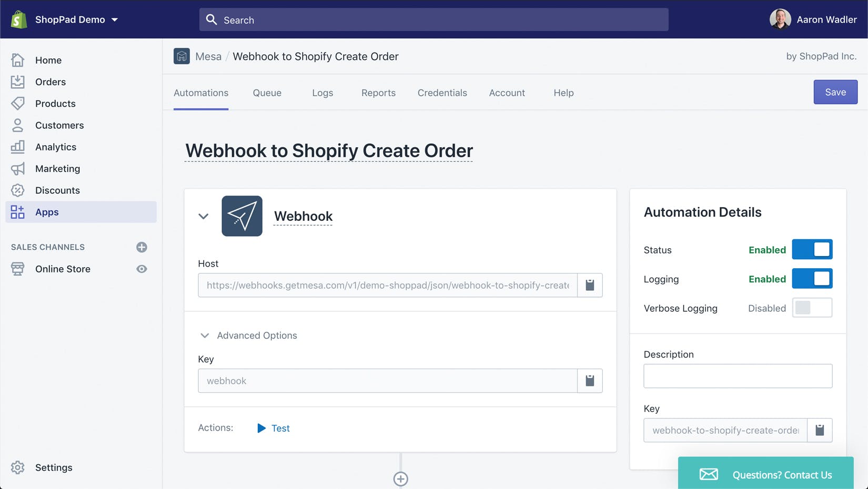Click the Online Store storefront icon
The width and height of the screenshot is (868, 489).
coord(17,269)
